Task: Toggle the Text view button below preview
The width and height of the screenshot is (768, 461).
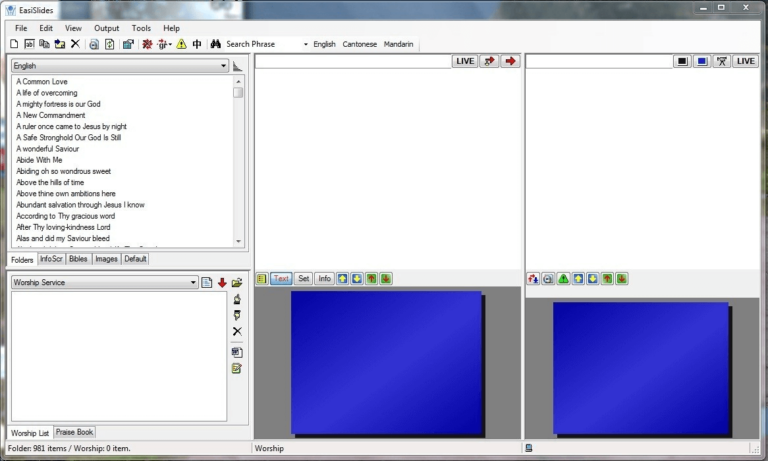Action: pos(281,279)
